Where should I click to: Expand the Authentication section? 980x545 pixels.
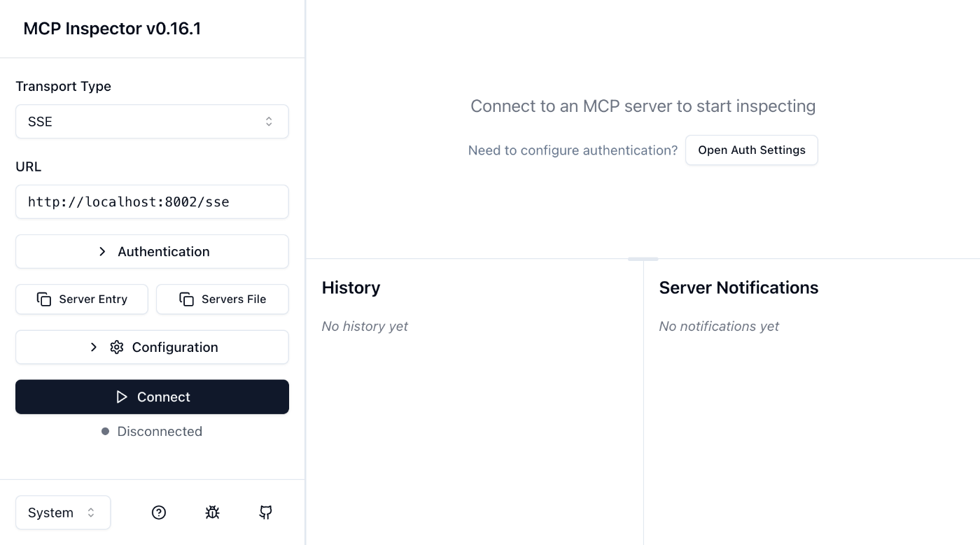click(152, 252)
